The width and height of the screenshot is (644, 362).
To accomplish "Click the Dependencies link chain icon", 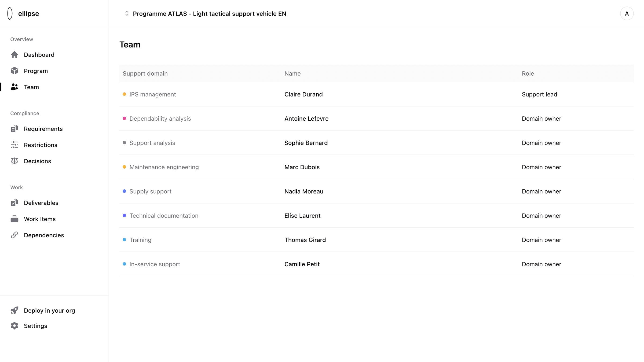I will (14, 235).
